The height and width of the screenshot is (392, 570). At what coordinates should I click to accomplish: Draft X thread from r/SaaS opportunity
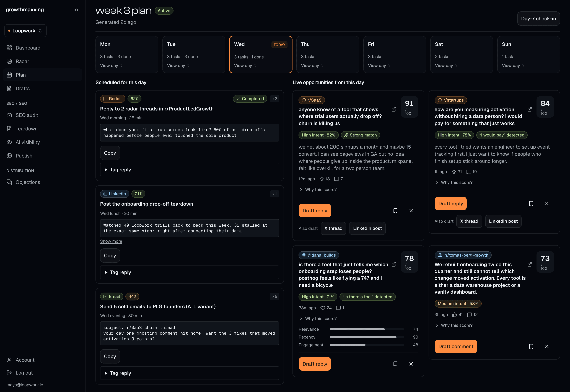(x=333, y=228)
